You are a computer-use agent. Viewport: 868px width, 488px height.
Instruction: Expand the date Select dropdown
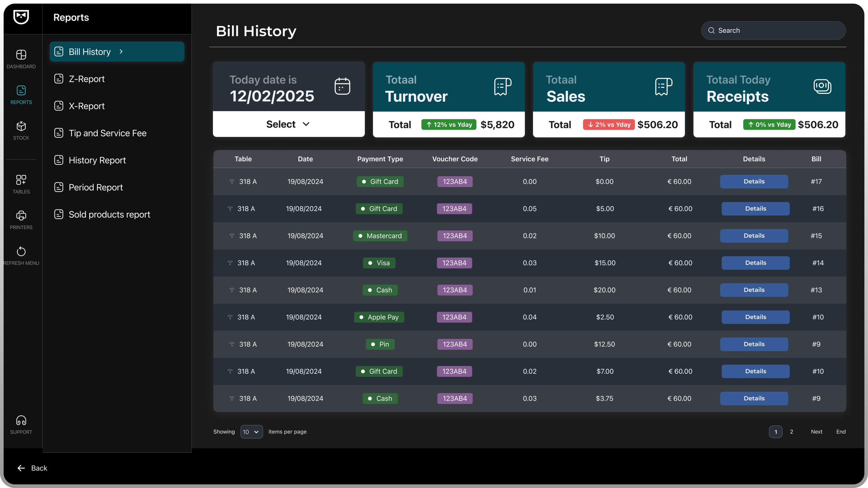tap(289, 124)
